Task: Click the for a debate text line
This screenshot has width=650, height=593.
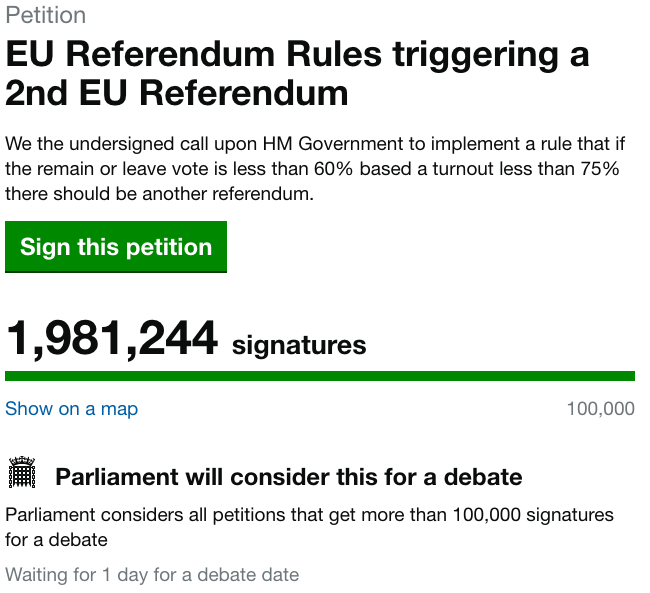Action: coord(56,540)
